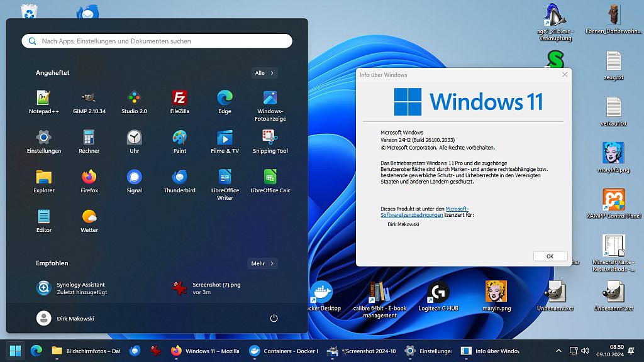644x362 pixels.
Task: Open Snipping Tool from the Start menu
Action: (270, 141)
